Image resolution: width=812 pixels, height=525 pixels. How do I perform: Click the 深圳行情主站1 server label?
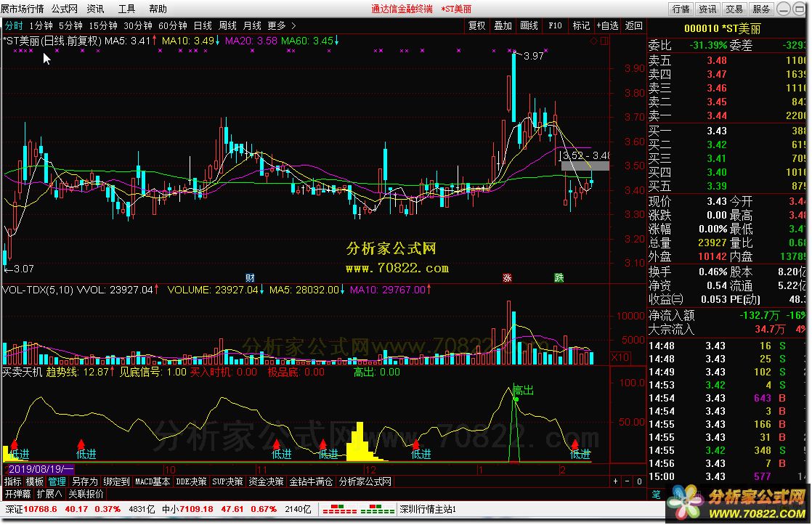[x=428, y=509]
